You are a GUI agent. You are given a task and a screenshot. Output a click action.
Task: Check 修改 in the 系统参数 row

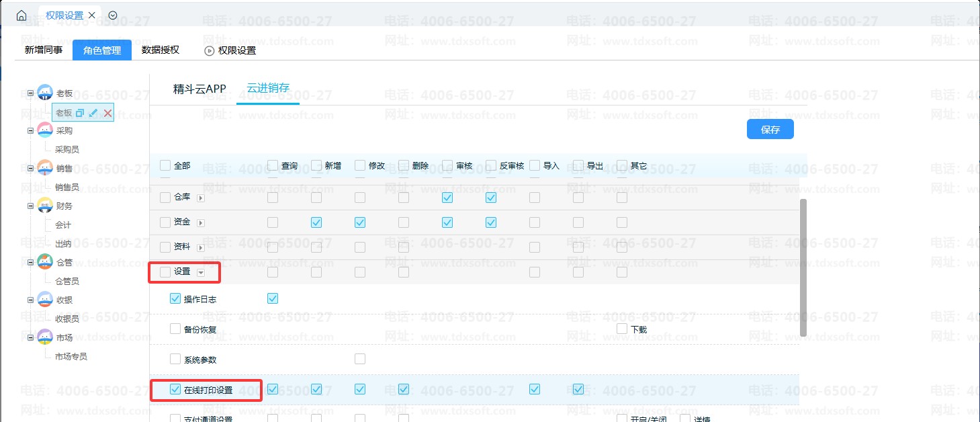coord(360,359)
